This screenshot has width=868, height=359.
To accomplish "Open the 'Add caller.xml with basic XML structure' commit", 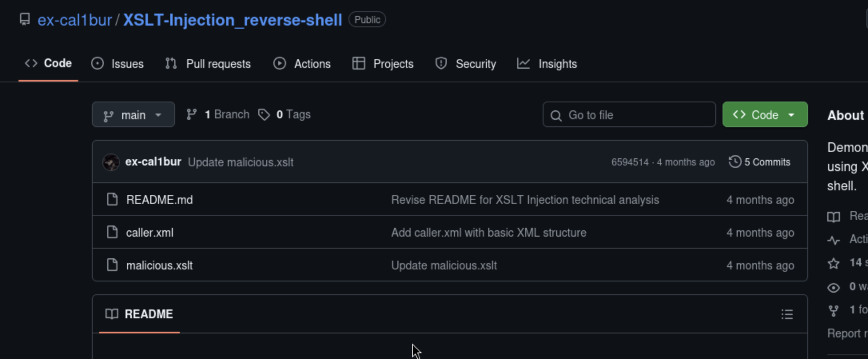I will click(x=489, y=233).
